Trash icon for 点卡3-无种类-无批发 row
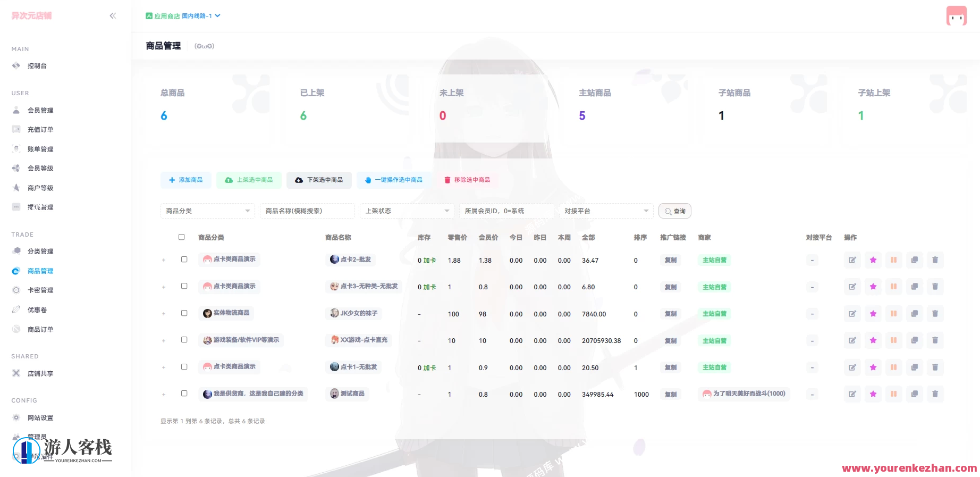Image resolution: width=980 pixels, height=477 pixels. tap(935, 287)
